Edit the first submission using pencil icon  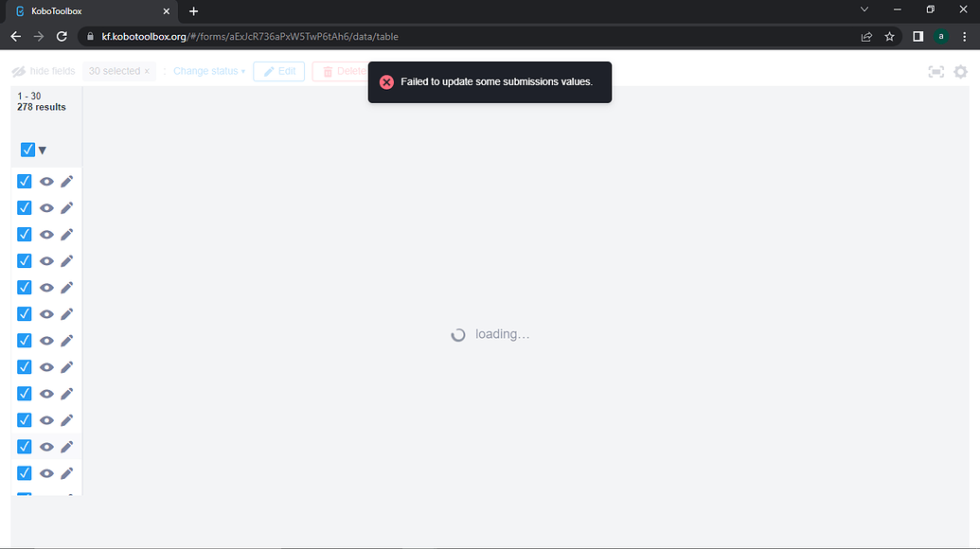click(x=66, y=181)
